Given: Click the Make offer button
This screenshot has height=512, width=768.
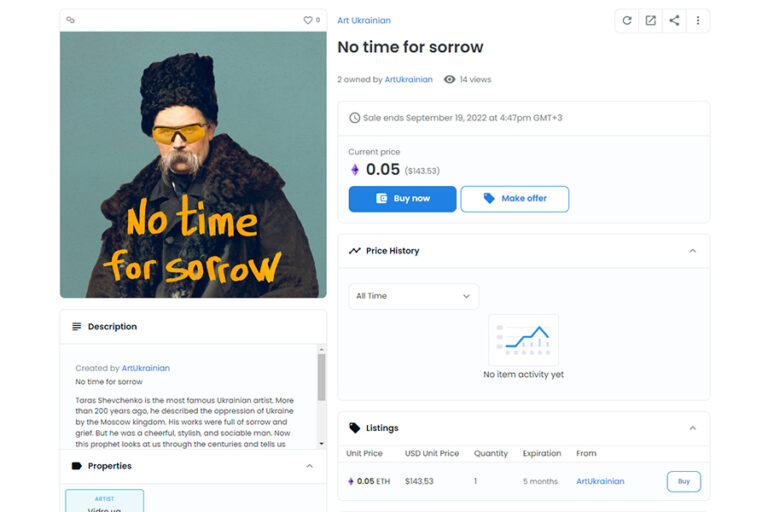Looking at the screenshot, I should [515, 199].
